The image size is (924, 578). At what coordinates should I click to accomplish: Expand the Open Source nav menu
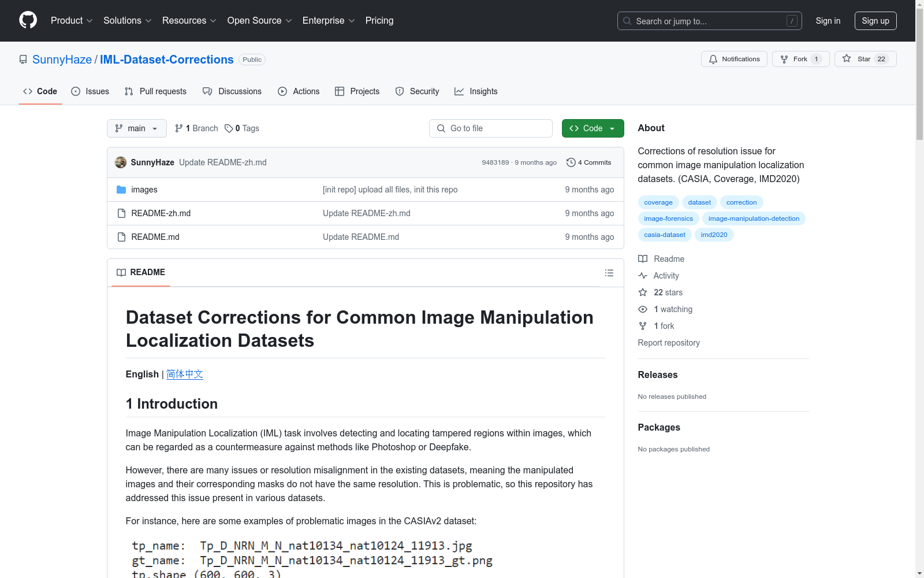pyautogui.click(x=259, y=21)
